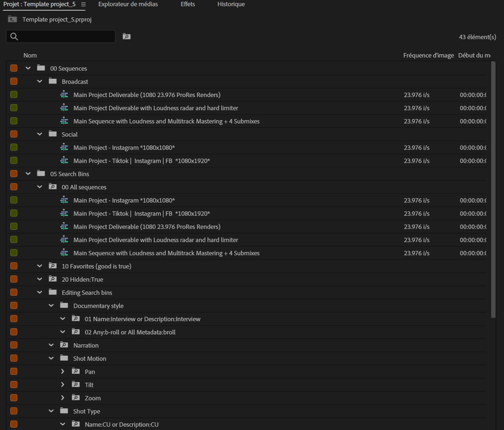Click the search bin icon of Tilt

(76, 384)
